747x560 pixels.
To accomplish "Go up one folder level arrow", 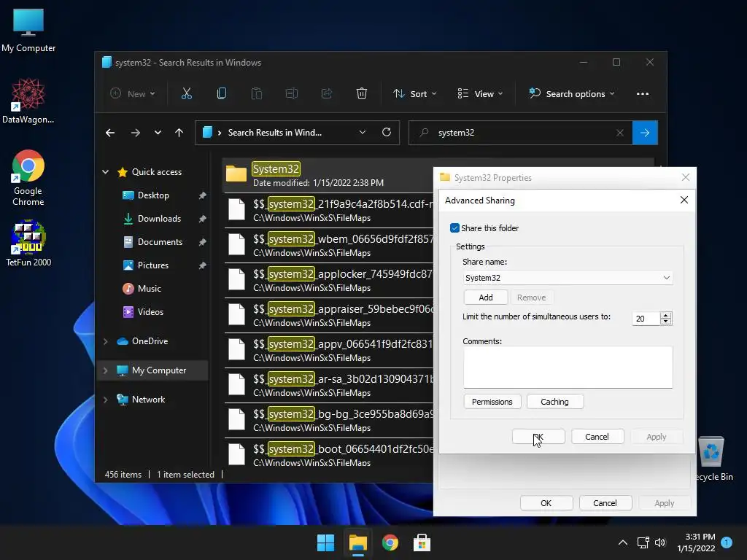I will (x=179, y=133).
